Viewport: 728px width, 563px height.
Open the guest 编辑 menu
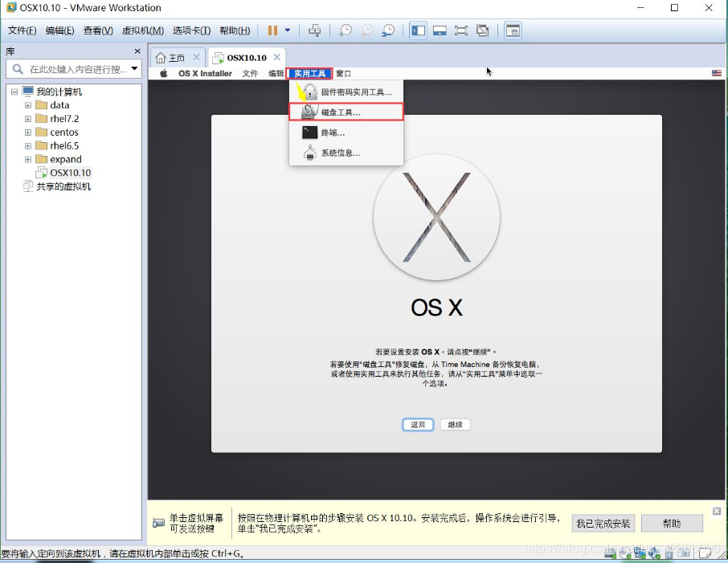(276, 73)
